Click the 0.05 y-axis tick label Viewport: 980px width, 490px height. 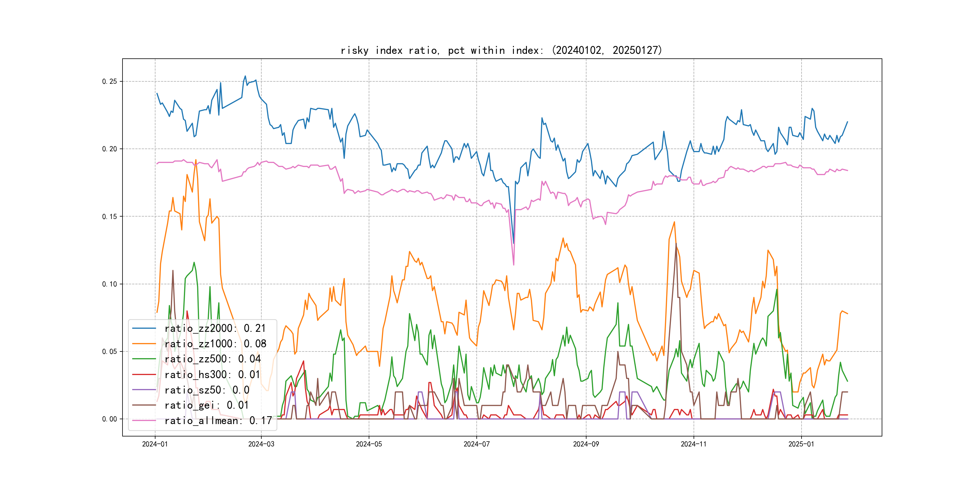click(x=109, y=351)
